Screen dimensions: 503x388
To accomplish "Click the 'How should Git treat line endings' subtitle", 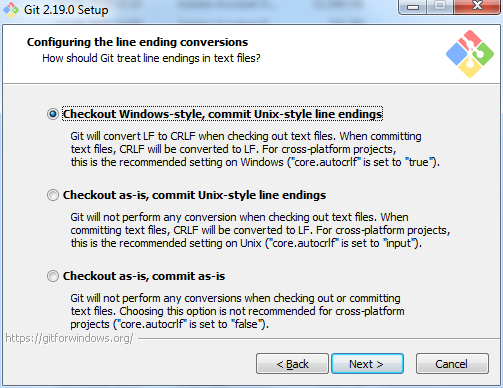I will tap(151, 58).
